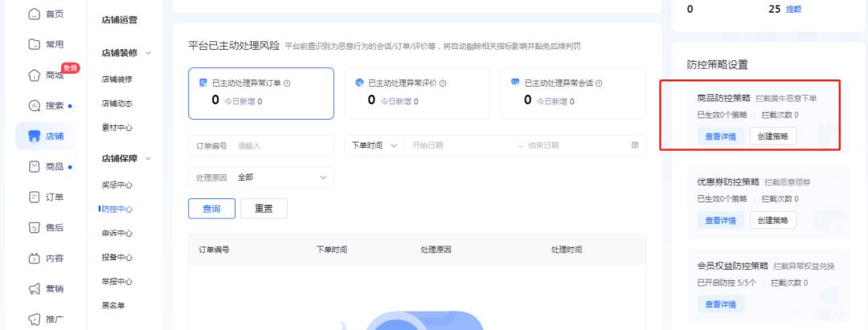Screen dimensions: 868x330
Task: Open the 首页 home icon in sidebar
Action: [35, 14]
